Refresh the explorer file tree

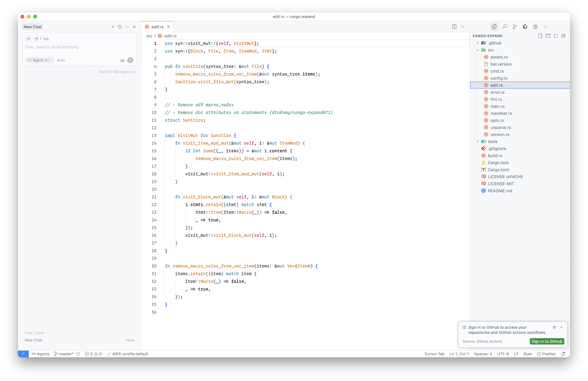pyautogui.click(x=556, y=36)
